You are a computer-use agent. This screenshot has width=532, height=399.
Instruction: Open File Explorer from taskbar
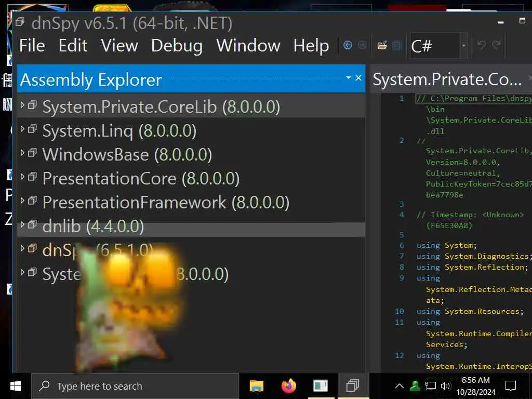pyautogui.click(x=257, y=386)
